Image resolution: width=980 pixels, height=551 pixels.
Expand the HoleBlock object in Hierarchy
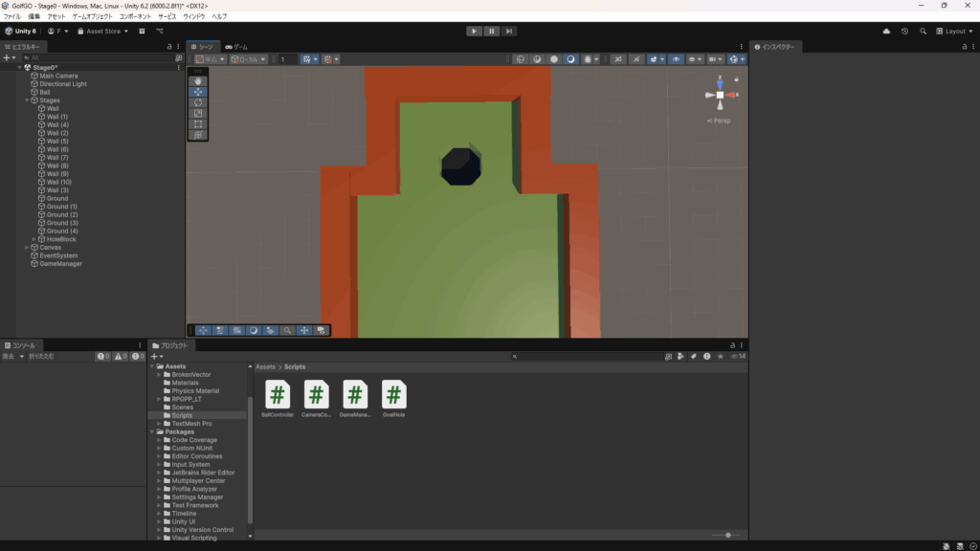tap(34, 239)
